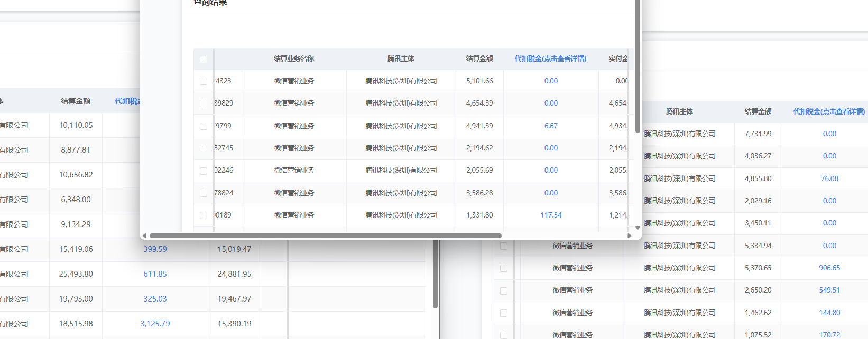In the right window, open the 906.65 tax link

829,268
